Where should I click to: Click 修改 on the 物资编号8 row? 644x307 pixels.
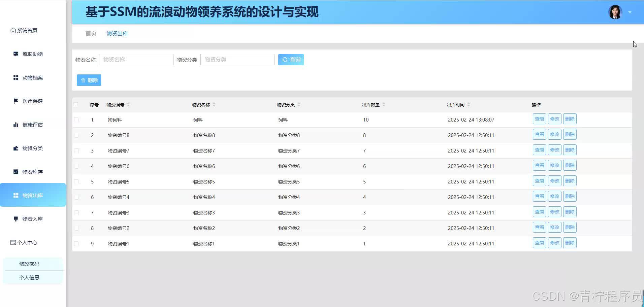click(554, 134)
